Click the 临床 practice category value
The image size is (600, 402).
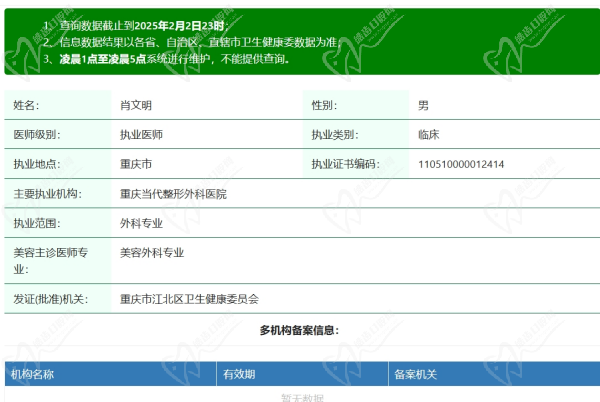(x=428, y=134)
